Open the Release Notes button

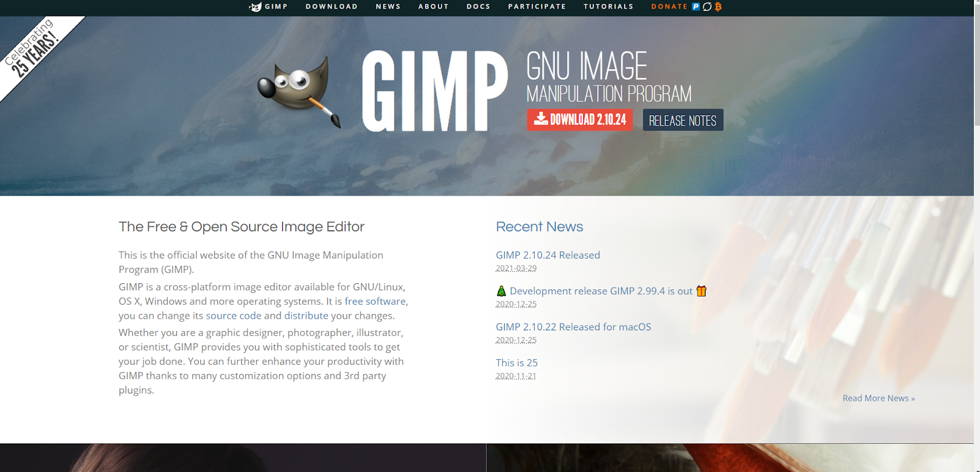pyautogui.click(x=683, y=120)
